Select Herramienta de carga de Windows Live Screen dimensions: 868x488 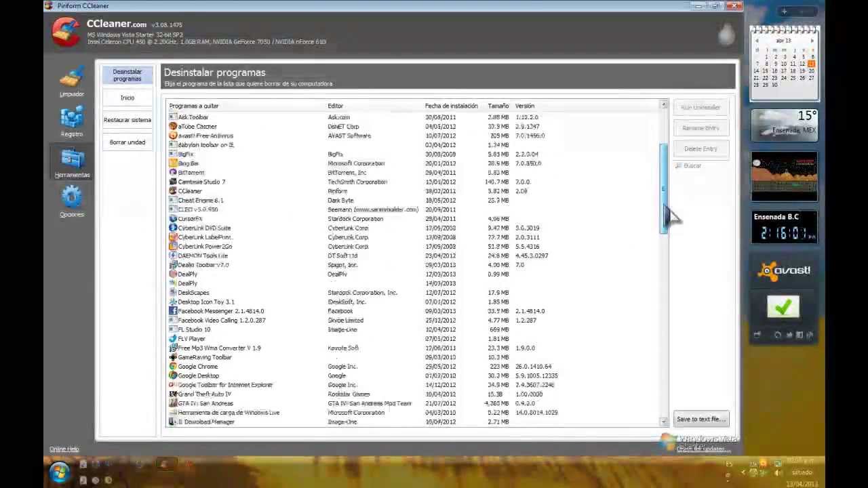tap(414, 413)
